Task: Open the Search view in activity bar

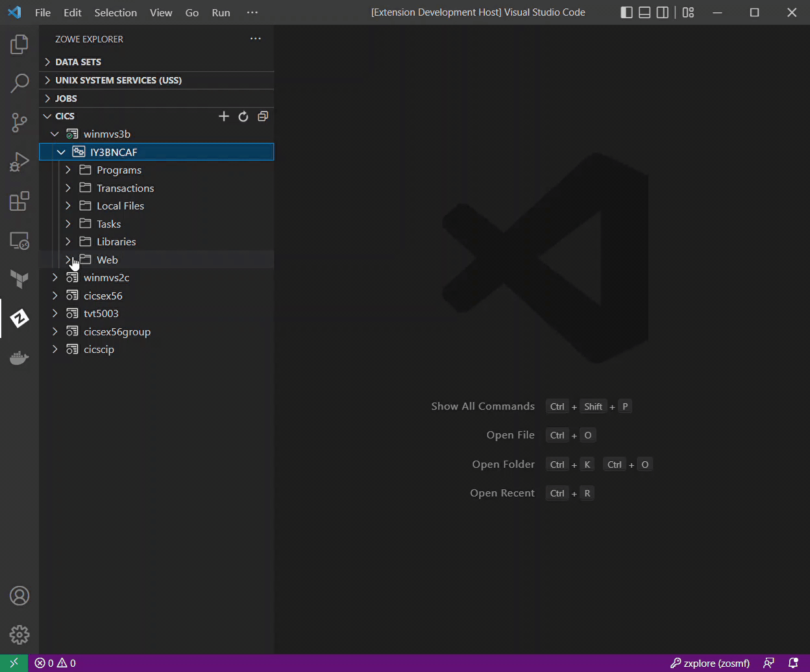Action: point(19,83)
